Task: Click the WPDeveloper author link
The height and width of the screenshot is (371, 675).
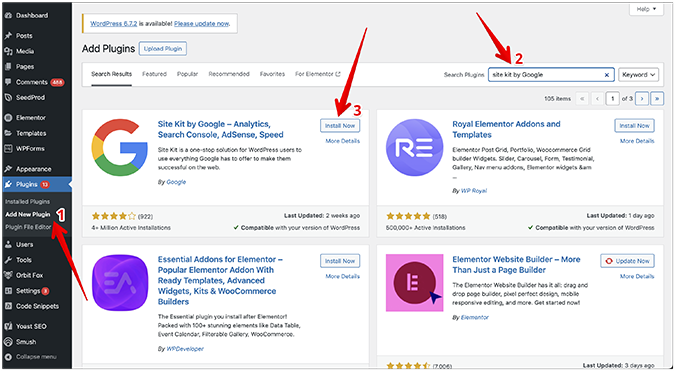Action: 185,349
